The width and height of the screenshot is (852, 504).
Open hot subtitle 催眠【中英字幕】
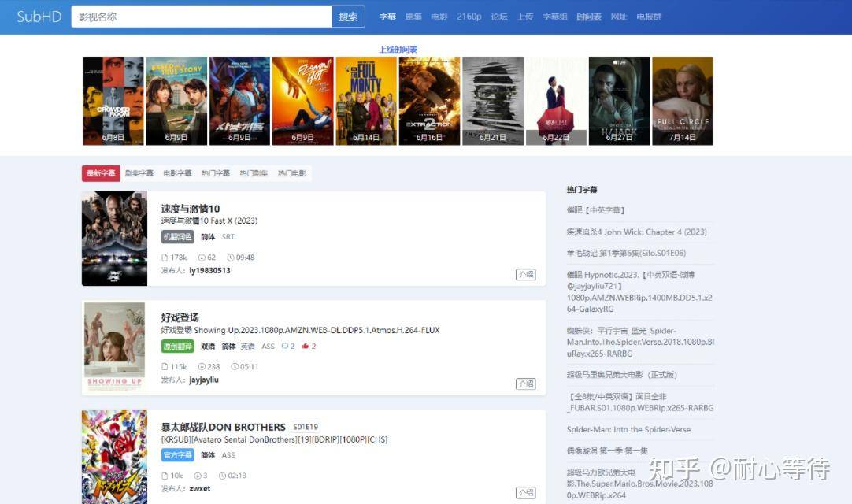point(596,210)
